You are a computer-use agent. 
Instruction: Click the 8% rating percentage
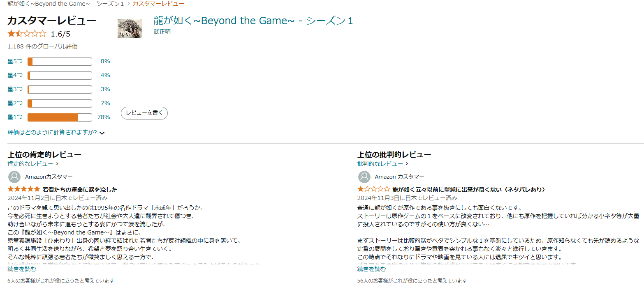coord(105,61)
